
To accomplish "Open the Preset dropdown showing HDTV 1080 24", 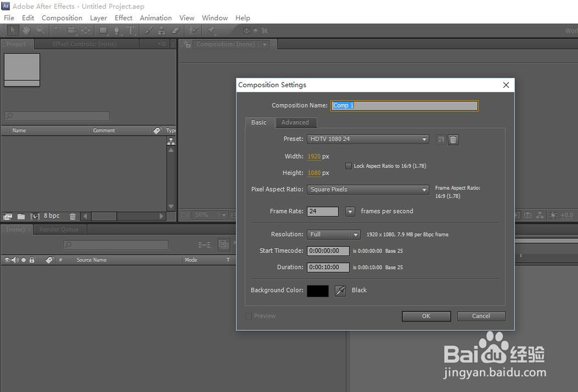I will [368, 139].
